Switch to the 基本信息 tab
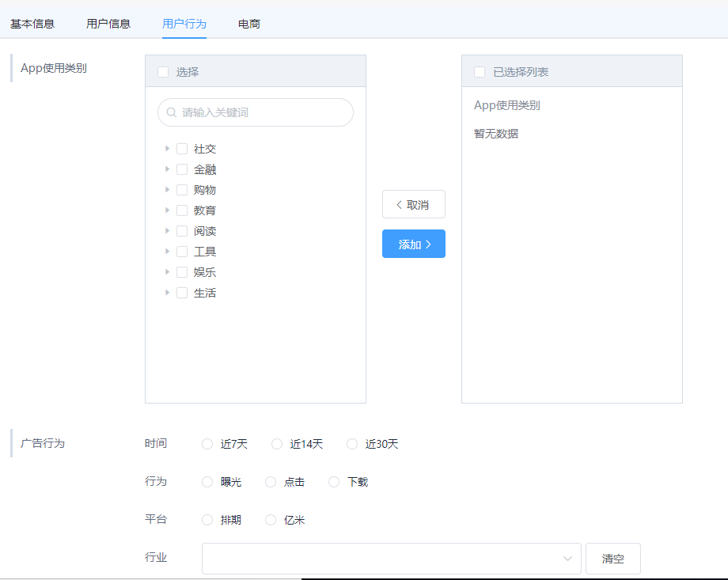Viewport: 728px width, 580px height. pyautogui.click(x=32, y=24)
